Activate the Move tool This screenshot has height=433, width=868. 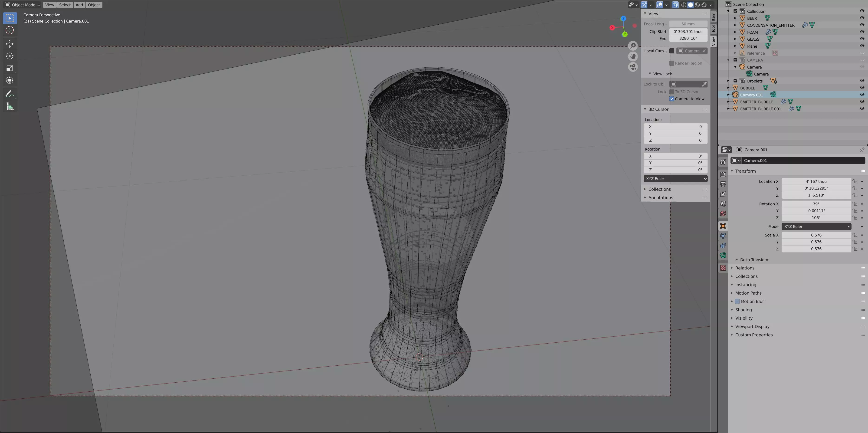10,44
